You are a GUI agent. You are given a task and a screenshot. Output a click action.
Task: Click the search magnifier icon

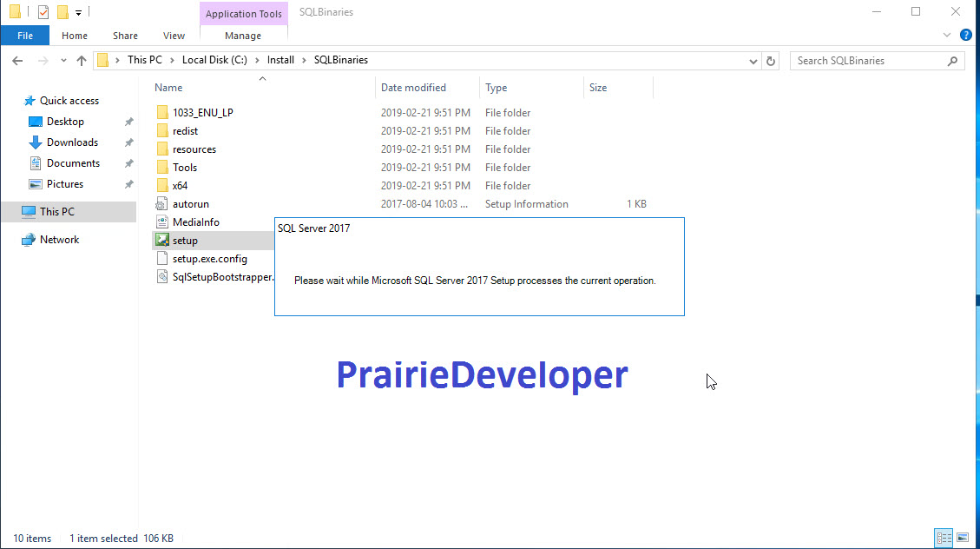[x=952, y=61]
